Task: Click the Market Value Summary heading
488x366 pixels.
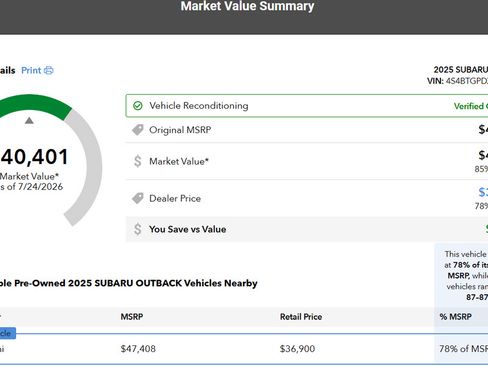Action: click(247, 6)
